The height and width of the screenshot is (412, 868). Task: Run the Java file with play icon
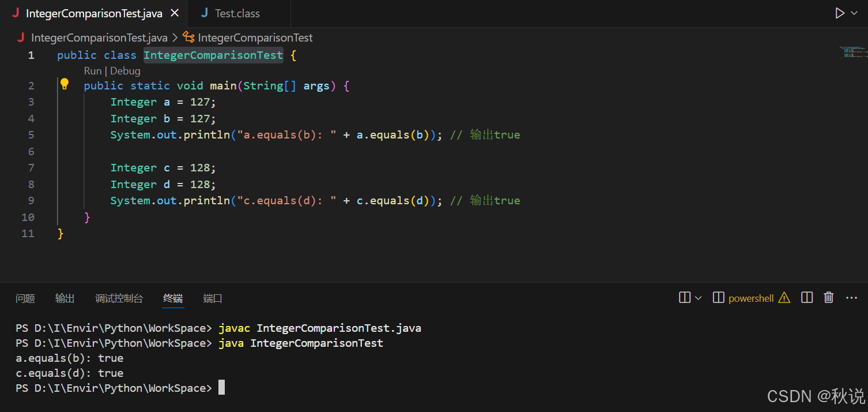[840, 13]
